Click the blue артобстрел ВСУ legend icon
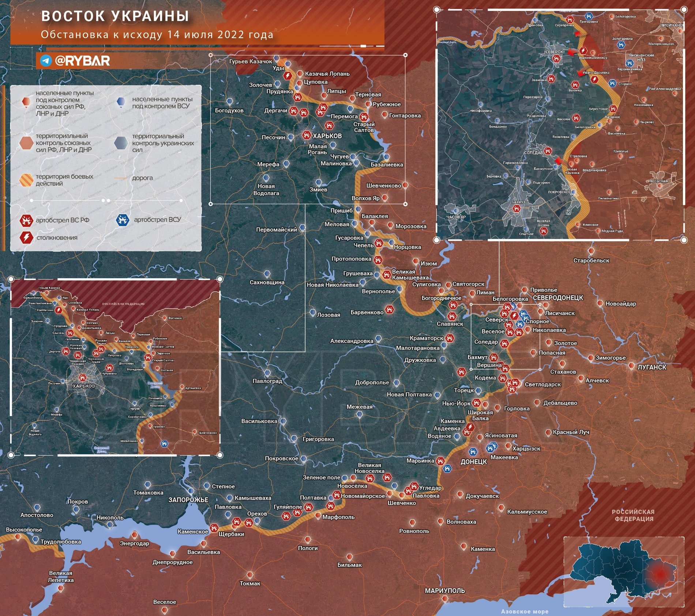This screenshot has width=695, height=616. pyautogui.click(x=122, y=220)
